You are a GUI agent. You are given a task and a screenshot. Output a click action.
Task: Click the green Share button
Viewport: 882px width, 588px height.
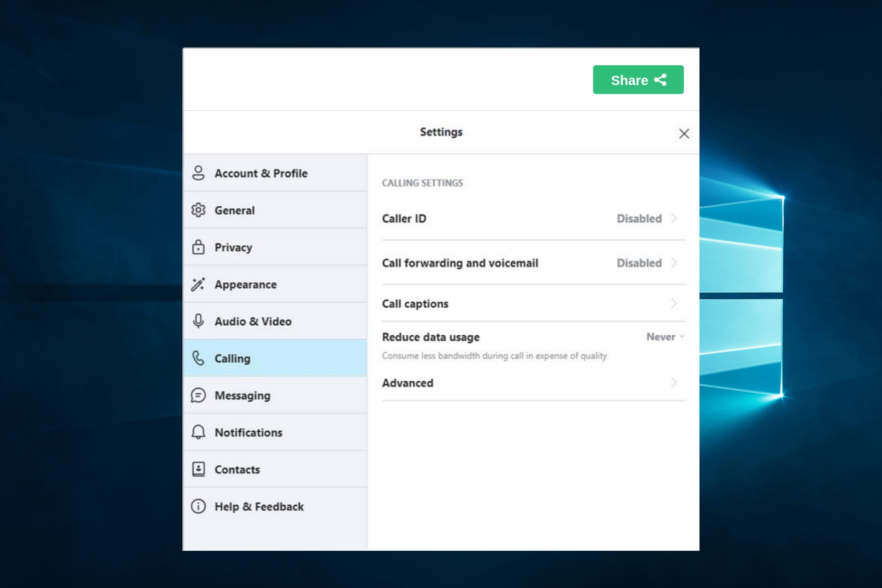point(638,80)
